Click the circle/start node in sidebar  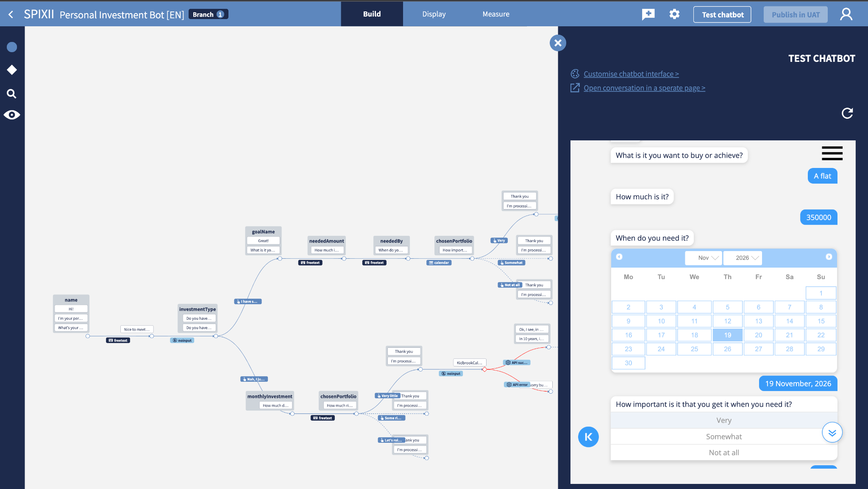tap(12, 47)
